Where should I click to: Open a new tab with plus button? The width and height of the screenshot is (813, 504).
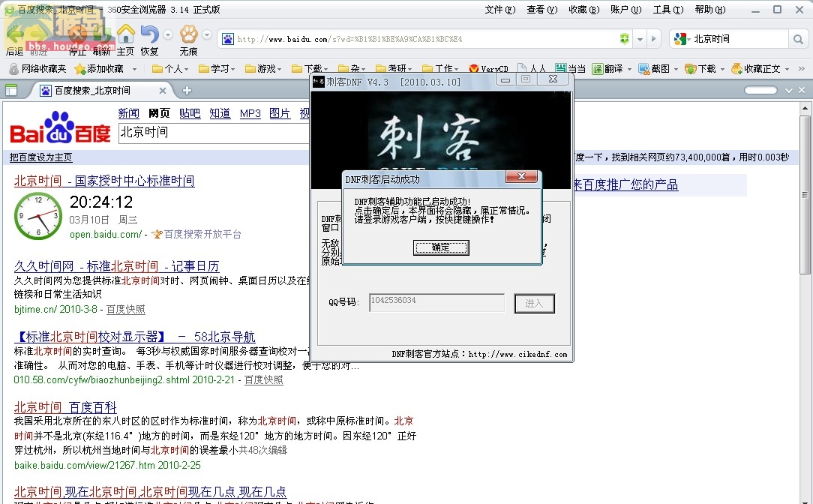point(187,91)
